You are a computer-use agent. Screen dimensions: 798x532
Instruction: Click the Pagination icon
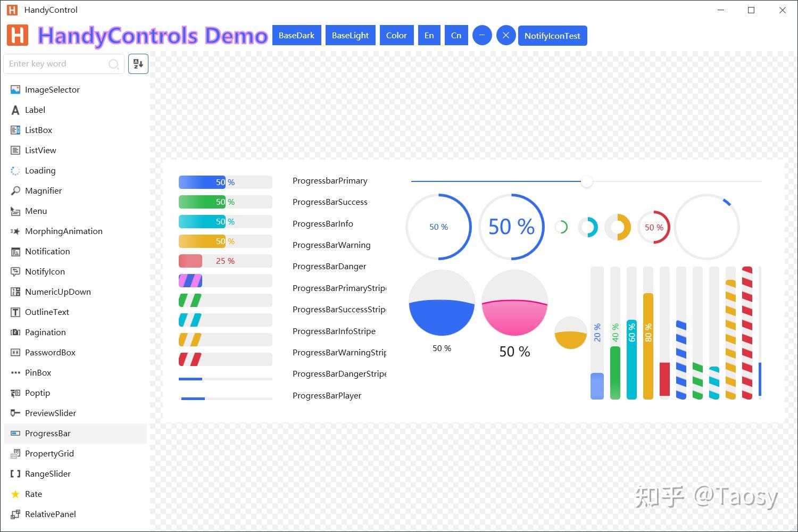tap(15, 332)
